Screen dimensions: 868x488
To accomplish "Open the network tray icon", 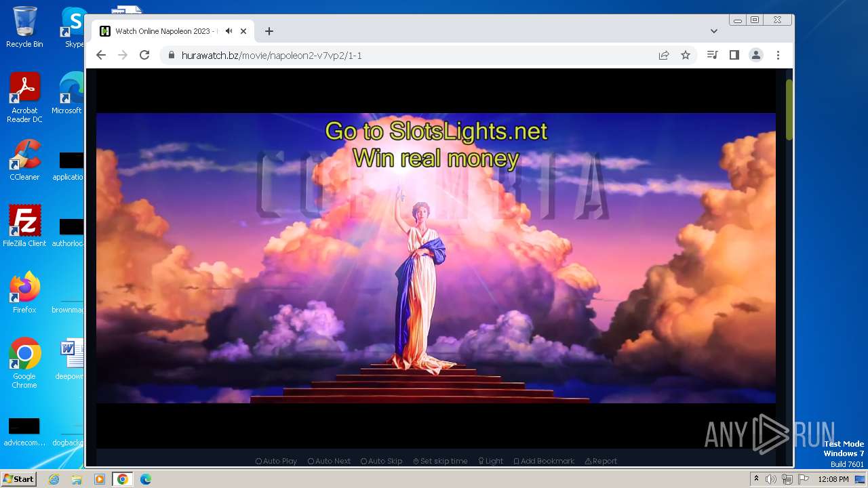I will tap(787, 479).
